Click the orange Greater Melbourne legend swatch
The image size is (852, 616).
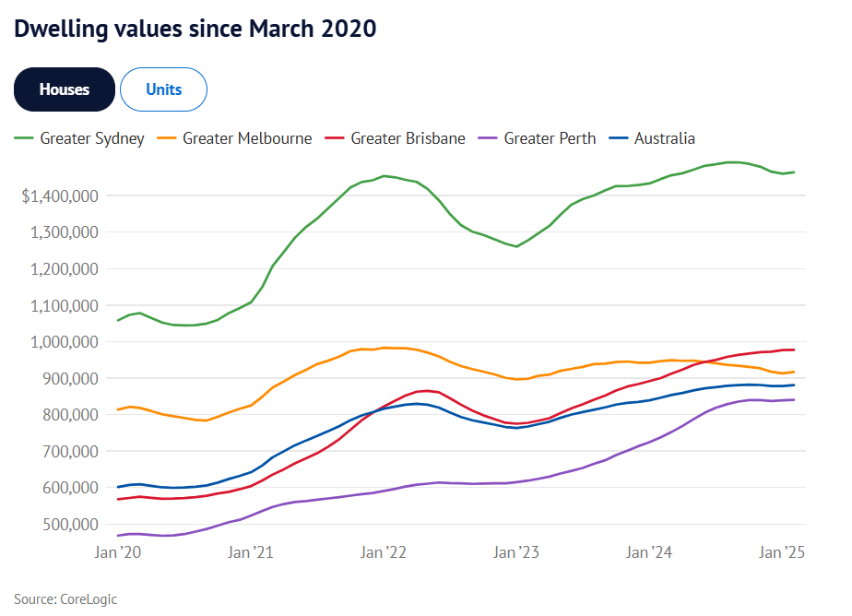(x=167, y=138)
